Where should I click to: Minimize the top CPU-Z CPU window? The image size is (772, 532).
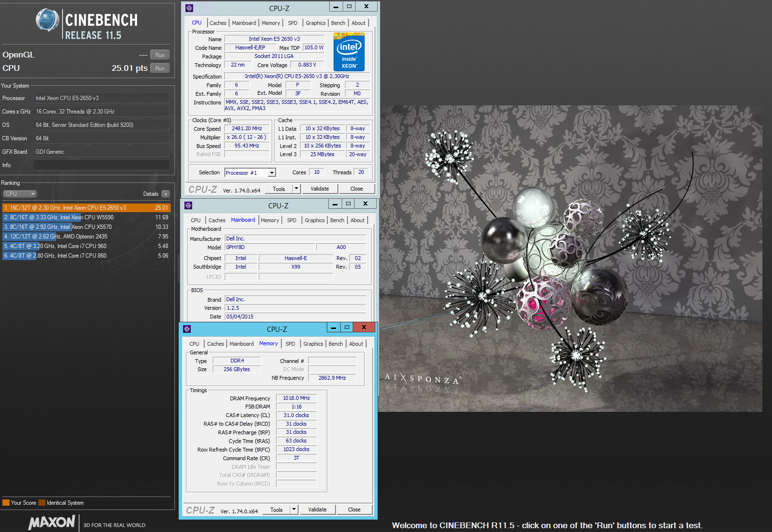336,7
